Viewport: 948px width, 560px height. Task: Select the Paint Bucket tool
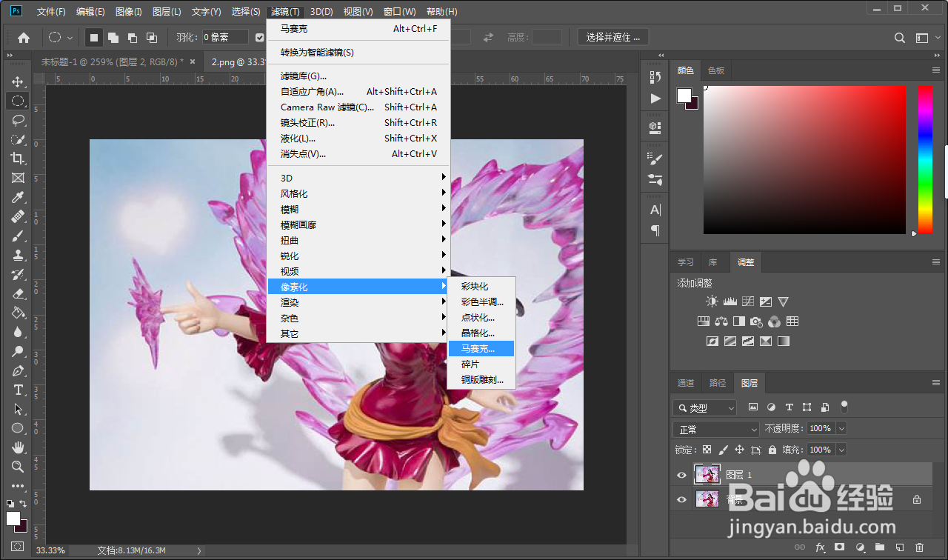(x=18, y=313)
